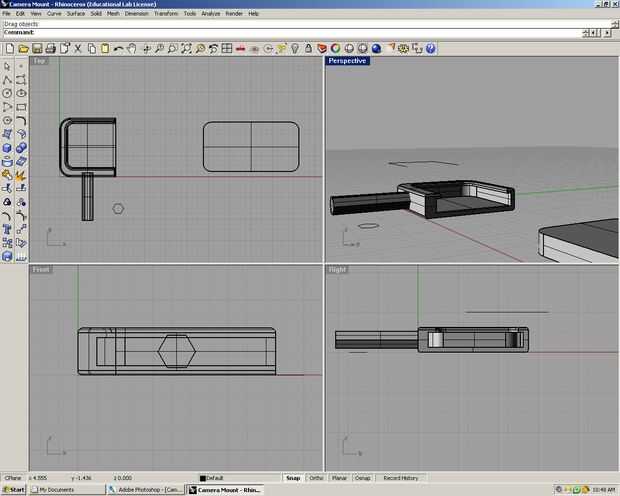Click the Join tool in sidebar
620x496 pixels.
pos(7,174)
